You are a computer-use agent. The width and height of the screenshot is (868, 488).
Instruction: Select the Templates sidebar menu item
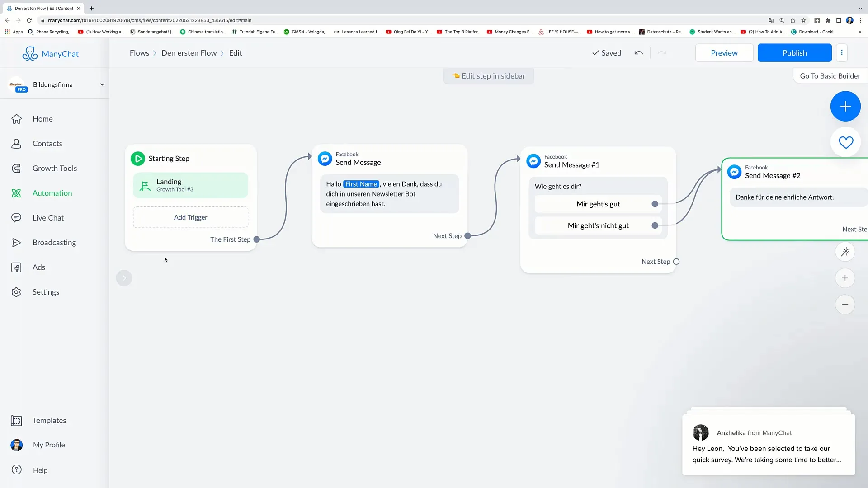pyautogui.click(x=49, y=420)
